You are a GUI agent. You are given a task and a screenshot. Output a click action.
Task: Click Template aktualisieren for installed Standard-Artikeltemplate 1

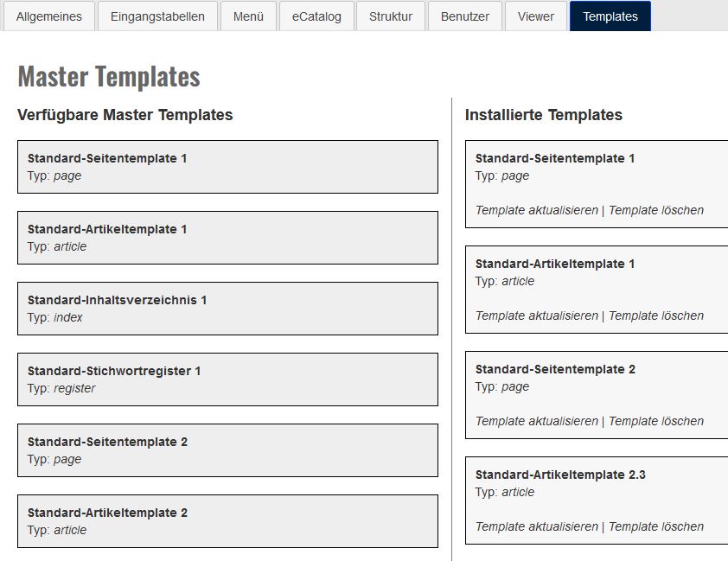[536, 316]
